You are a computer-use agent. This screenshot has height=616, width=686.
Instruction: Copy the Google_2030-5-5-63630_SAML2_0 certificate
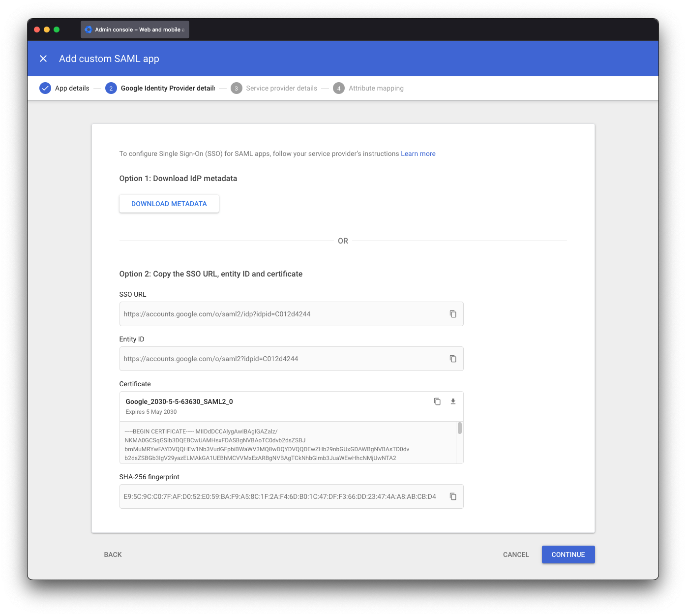coord(437,401)
